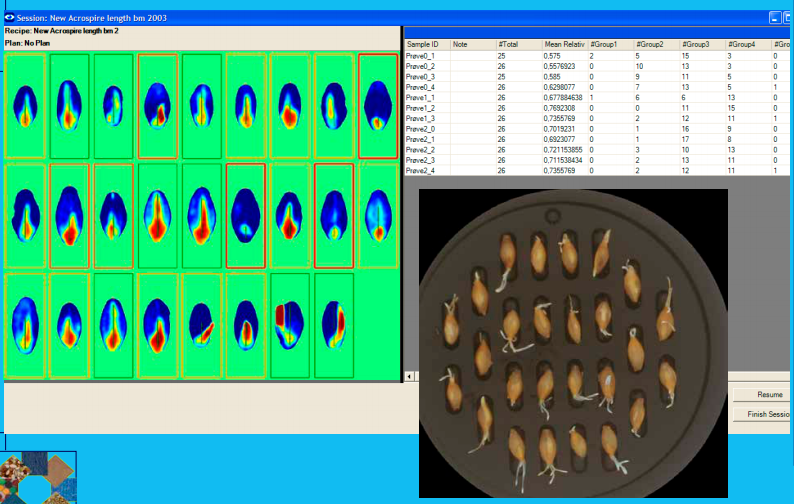Open the patchwork desktop icon at bottom left
This screenshot has width=794, height=504.
(x=39, y=477)
